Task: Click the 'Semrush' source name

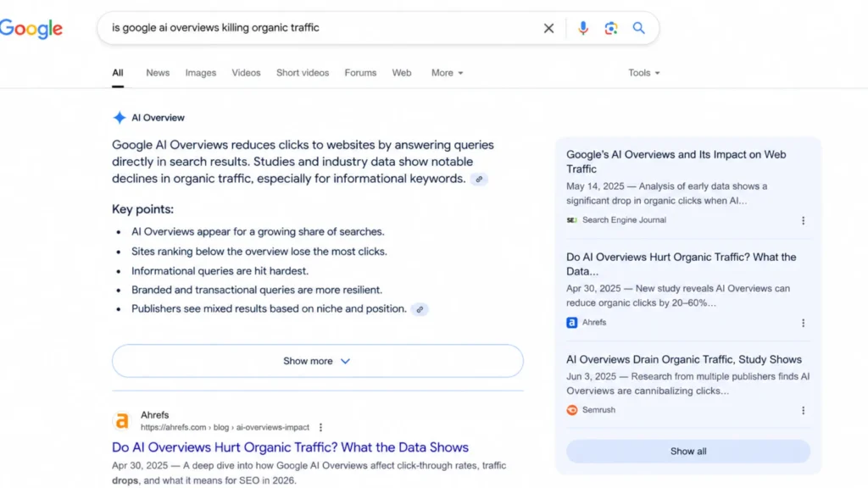Action: point(598,410)
